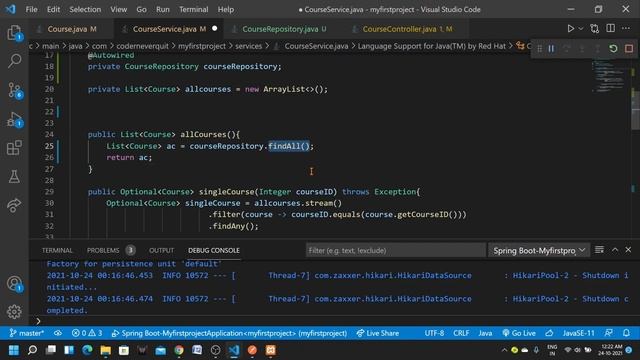Click coderneverquit breadcrumb

pos(142,46)
